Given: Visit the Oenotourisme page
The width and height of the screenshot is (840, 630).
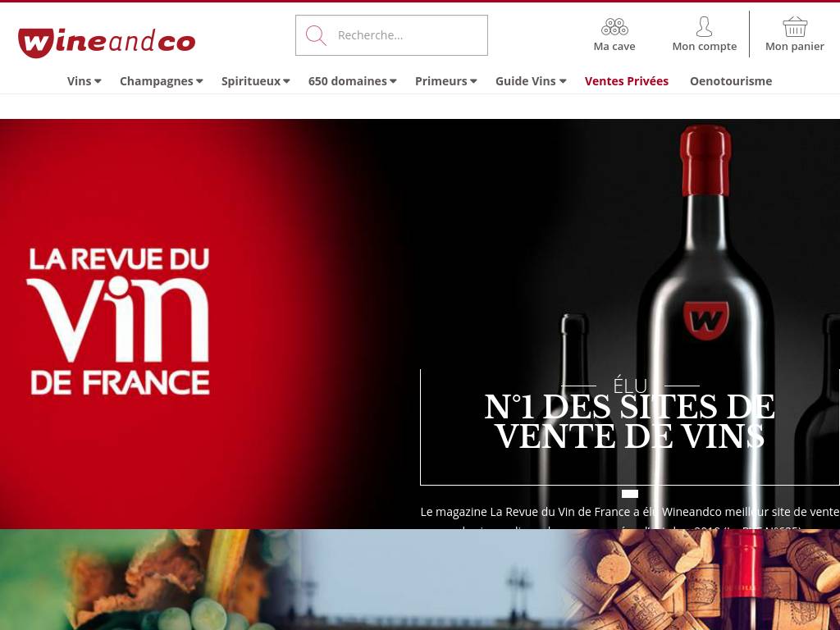Looking at the screenshot, I should (x=731, y=81).
